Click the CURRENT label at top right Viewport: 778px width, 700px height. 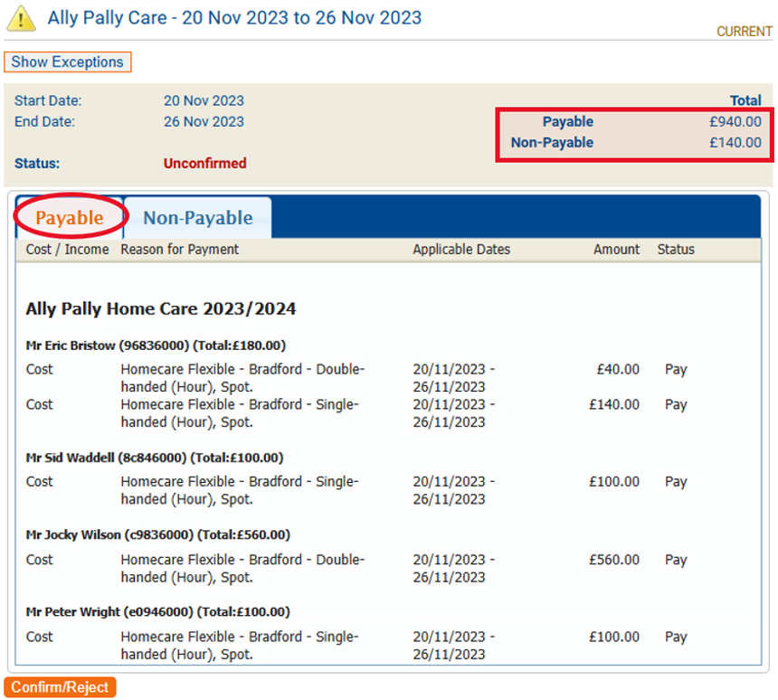pos(745,32)
